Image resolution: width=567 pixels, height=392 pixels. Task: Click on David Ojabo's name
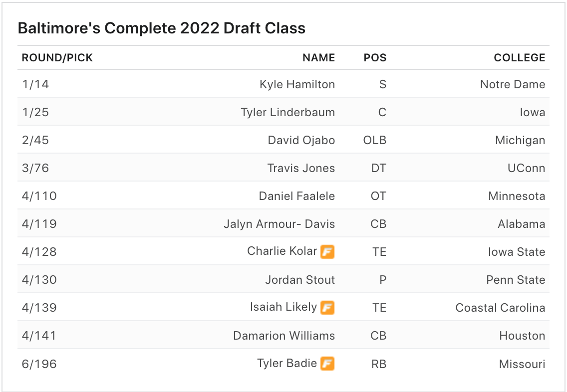click(x=301, y=140)
